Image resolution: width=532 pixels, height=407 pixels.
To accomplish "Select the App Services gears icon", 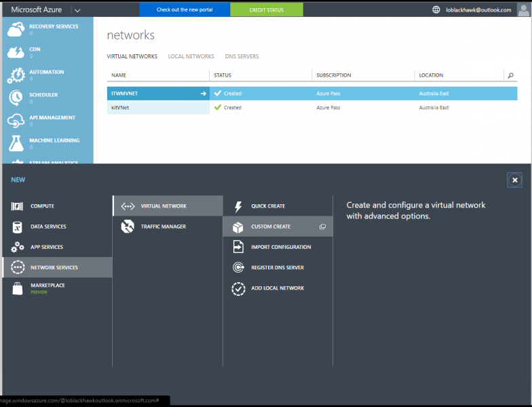I will (x=17, y=247).
